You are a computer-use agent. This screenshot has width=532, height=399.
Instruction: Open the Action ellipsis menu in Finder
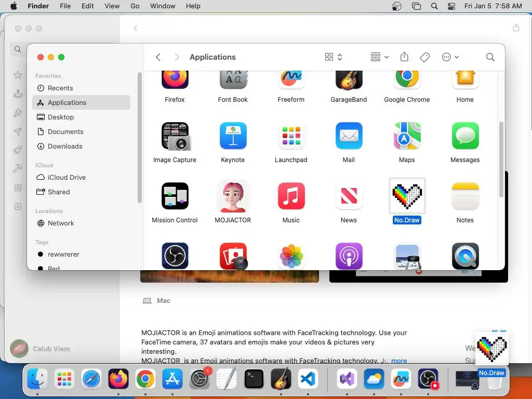point(450,57)
